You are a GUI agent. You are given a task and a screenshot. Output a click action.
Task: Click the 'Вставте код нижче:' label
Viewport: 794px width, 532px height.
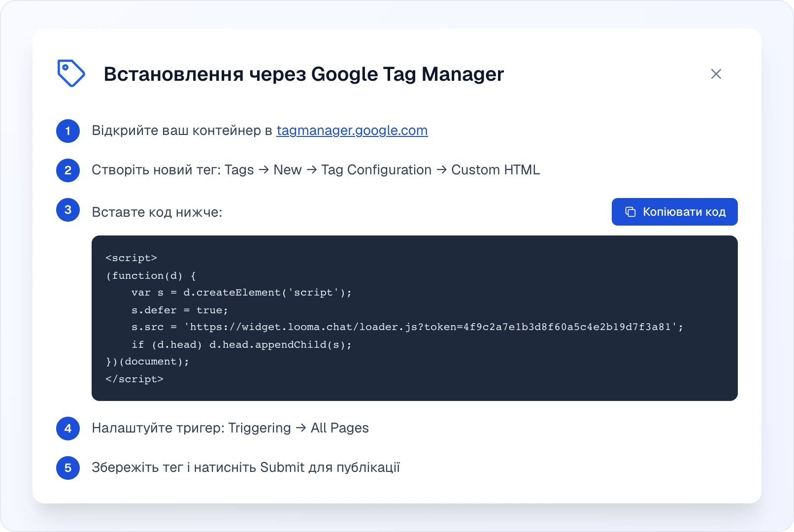pyautogui.click(x=157, y=212)
